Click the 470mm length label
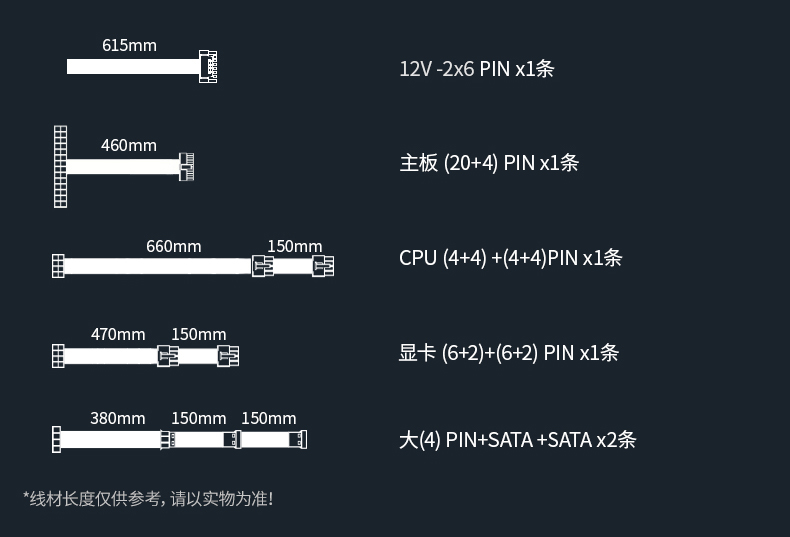This screenshot has width=790, height=537. (x=118, y=334)
